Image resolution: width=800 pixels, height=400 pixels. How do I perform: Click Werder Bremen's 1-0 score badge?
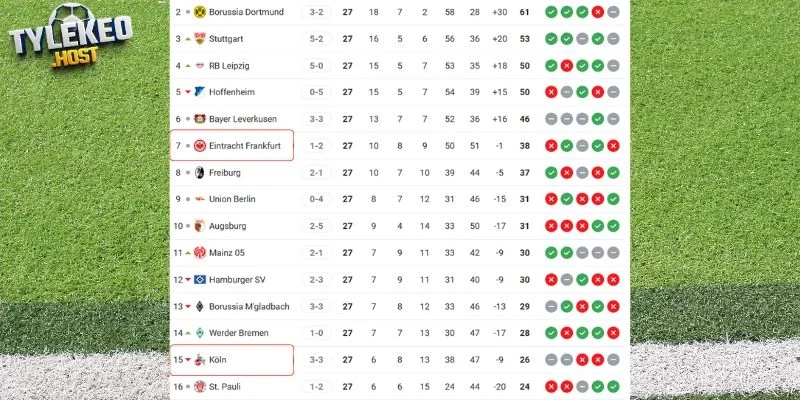coord(317,332)
